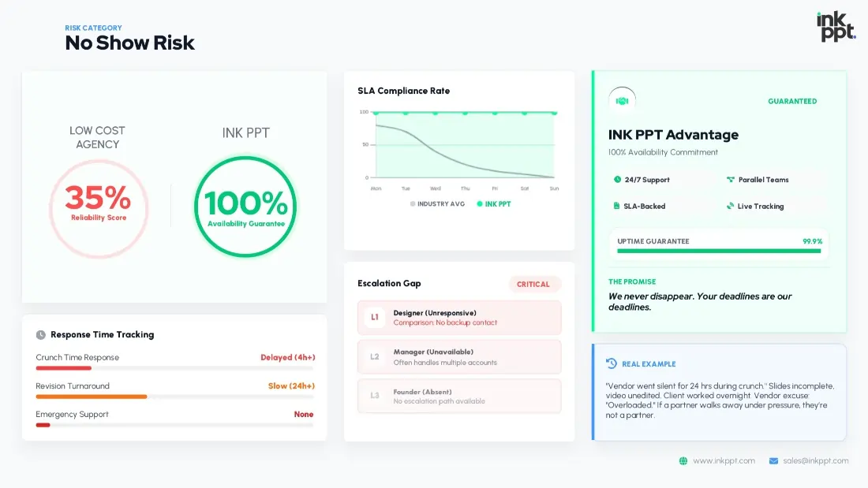Click the "No Show Risk" heading
Image resolution: width=868 pixels, height=488 pixels.
pos(129,43)
